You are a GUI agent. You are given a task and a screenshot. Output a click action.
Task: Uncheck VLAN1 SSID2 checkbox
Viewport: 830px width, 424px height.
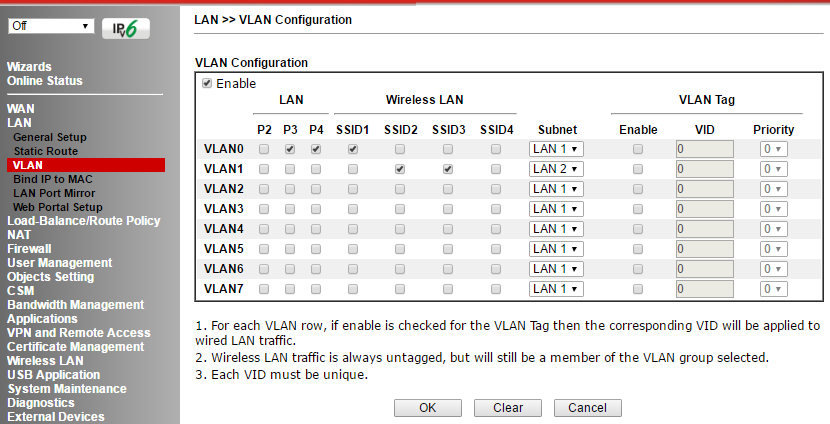click(x=400, y=169)
